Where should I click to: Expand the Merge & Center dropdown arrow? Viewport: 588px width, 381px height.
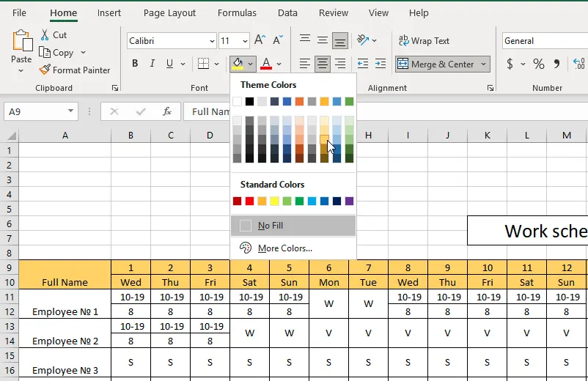click(x=484, y=64)
